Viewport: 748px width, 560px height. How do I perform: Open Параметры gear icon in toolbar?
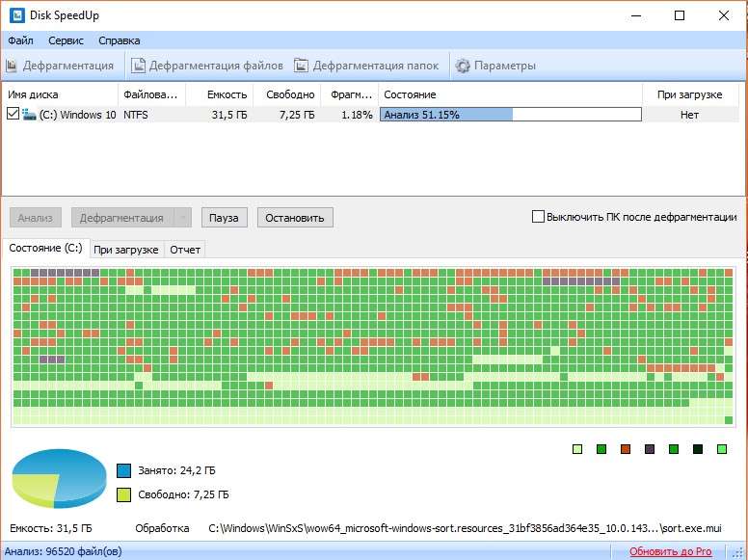[463, 66]
